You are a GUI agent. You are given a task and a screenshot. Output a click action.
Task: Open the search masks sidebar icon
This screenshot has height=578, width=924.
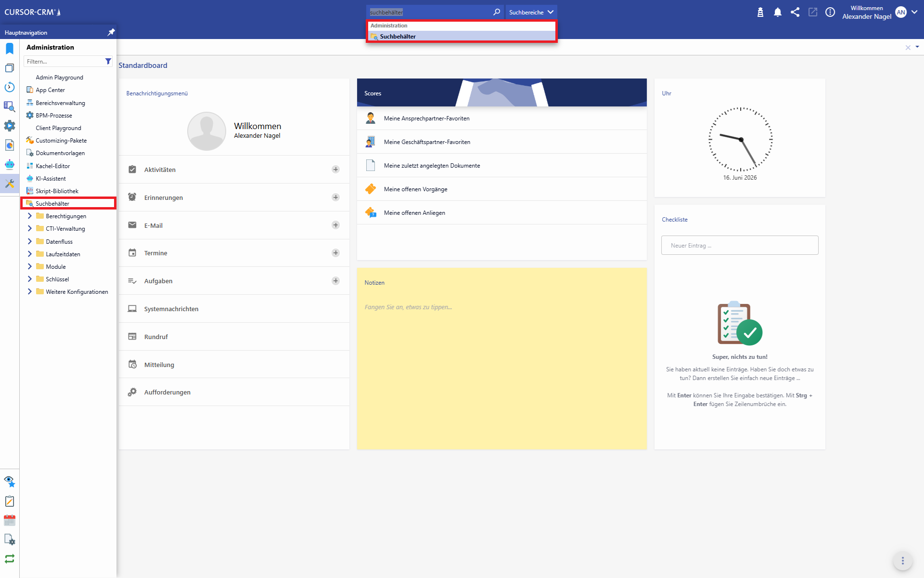coord(10,106)
